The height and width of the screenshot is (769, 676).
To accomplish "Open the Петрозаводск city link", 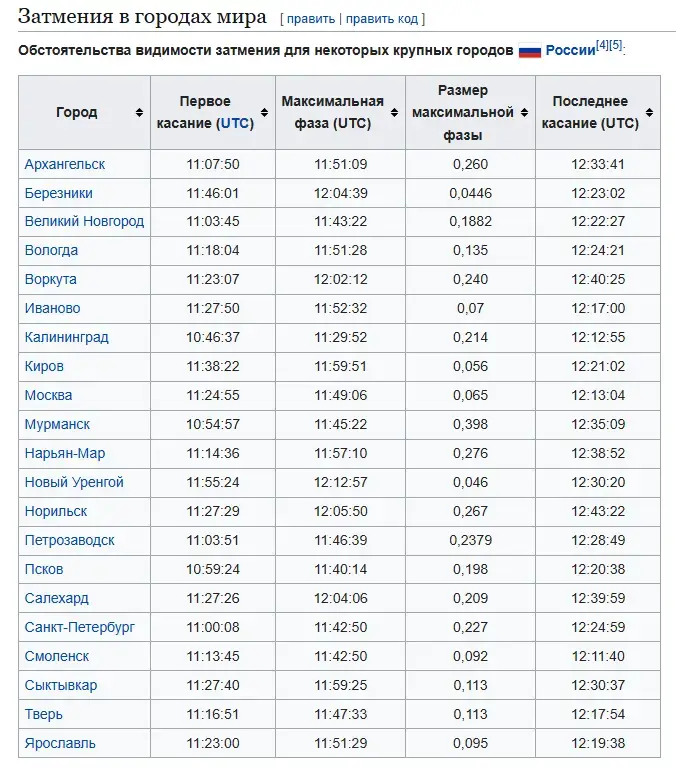I will 69,540.
